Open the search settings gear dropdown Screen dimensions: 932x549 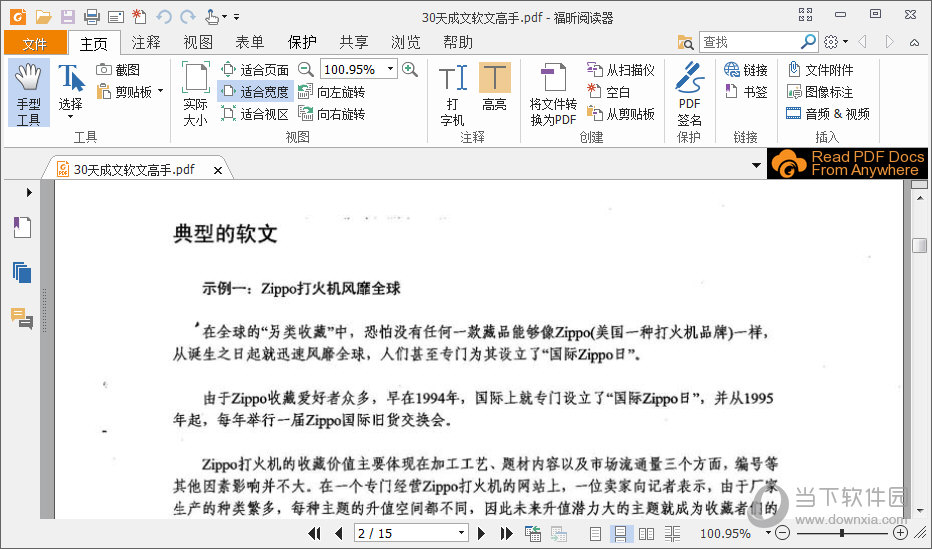[x=836, y=42]
